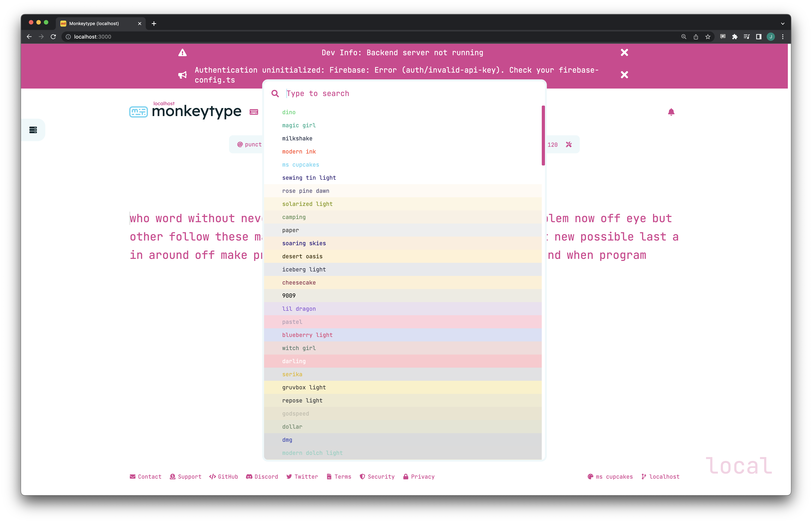Open a new browser tab
This screenshot has width=812, height=523.
coord(154,23)
